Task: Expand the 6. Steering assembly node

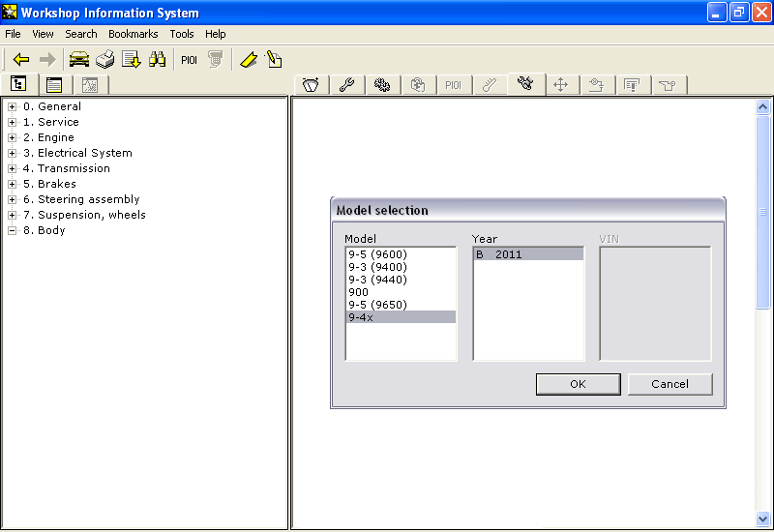Action: click(x=12, y=200)
